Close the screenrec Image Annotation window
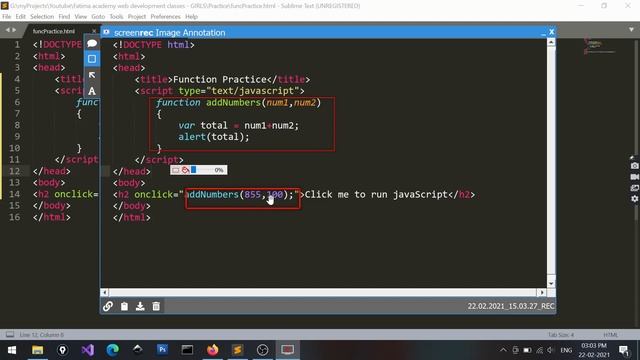The width and height of the screenshot is (640, 360). (551, 32)
